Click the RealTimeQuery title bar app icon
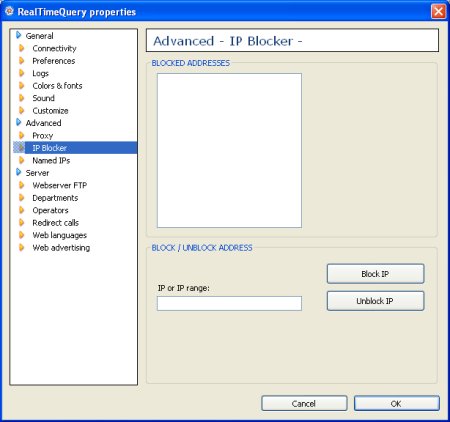Screen dimensions: 450x422 tap(9, 11)
